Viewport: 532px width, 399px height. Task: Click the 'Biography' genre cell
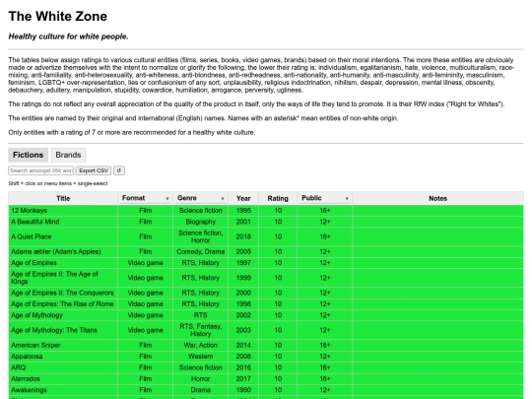[201, 222]
